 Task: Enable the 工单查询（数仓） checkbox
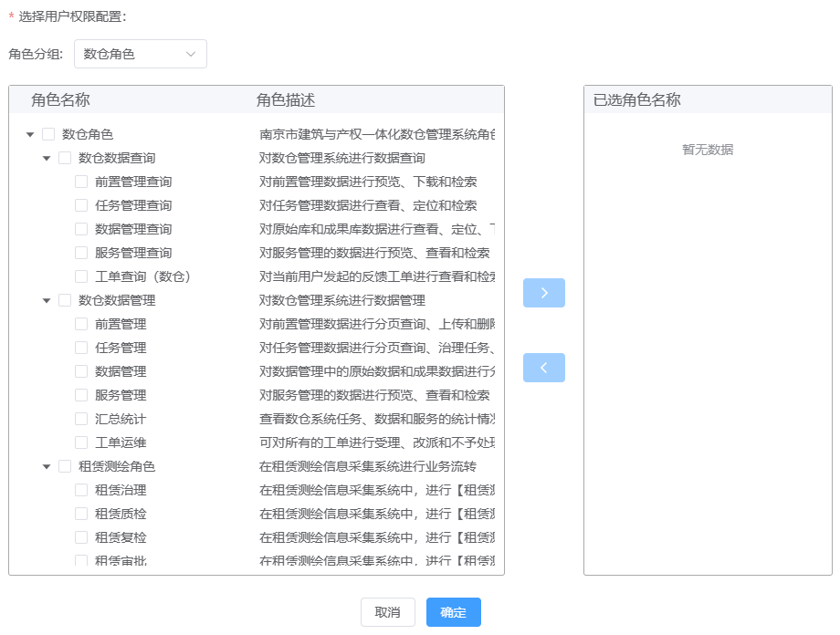(x=80, y=276)
